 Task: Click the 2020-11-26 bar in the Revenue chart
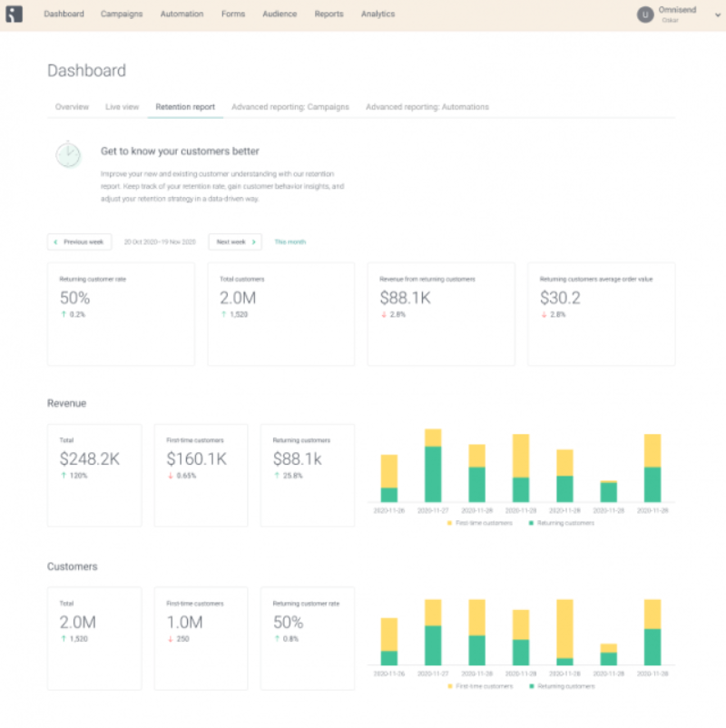[x=389, y=478]
